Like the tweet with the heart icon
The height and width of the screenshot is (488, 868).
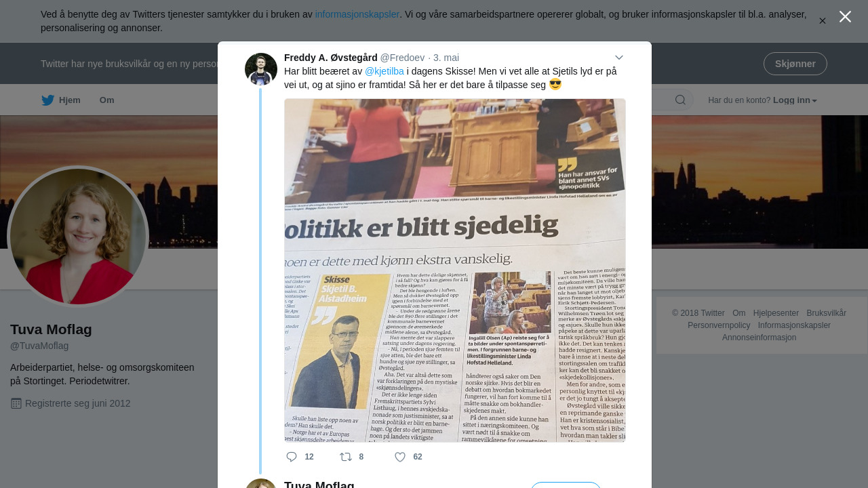pyautogui.click(x=400, y=457)
